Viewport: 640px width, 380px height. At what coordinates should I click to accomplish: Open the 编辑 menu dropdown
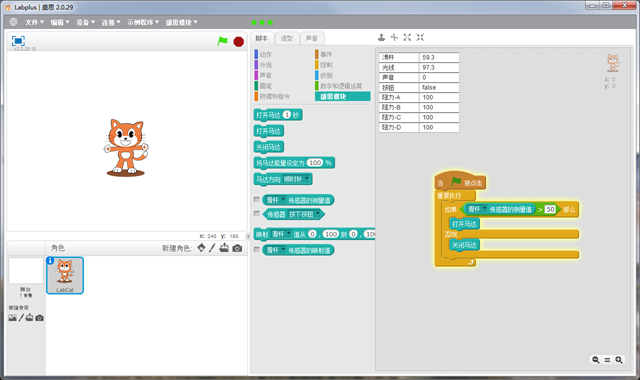(x=60, y=22)
